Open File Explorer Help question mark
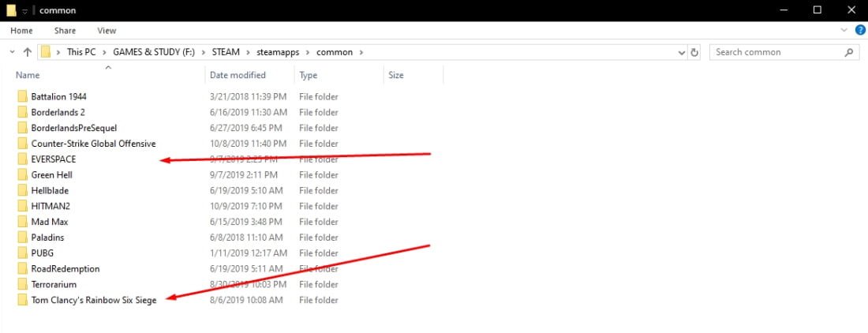The height and width of the screenshot is (333, 868). pos(859,31)
